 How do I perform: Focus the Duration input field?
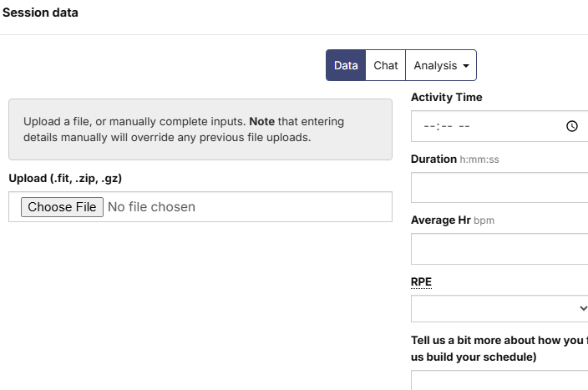[x=499, y=188]
